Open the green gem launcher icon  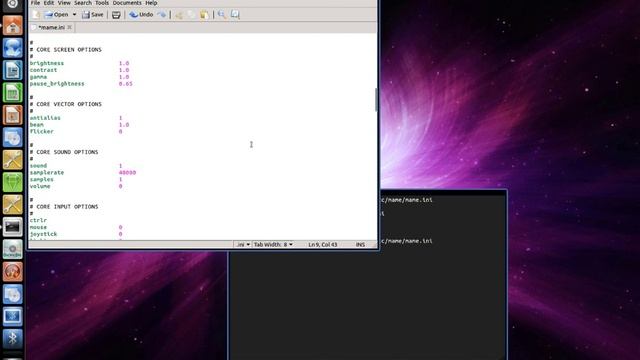click(13, 182)
